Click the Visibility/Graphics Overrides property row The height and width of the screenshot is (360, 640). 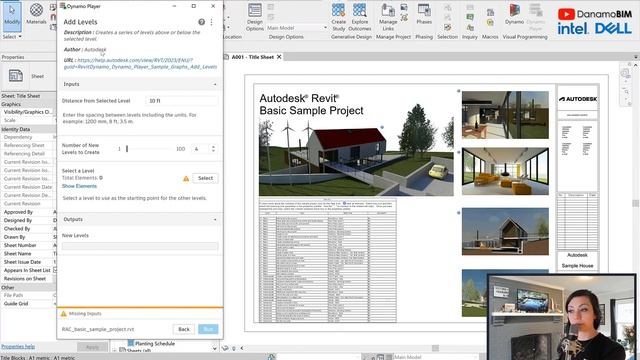(28, 112)
